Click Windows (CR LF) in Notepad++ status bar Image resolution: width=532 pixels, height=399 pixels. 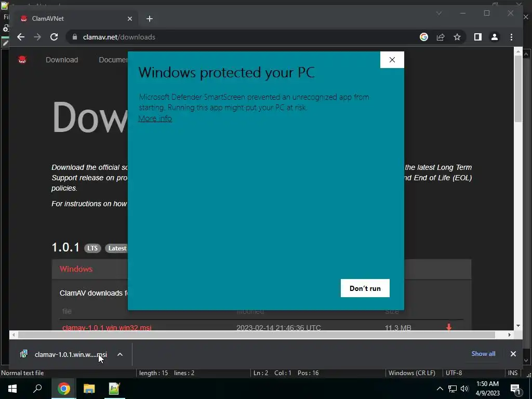click(x=412, y=373)
